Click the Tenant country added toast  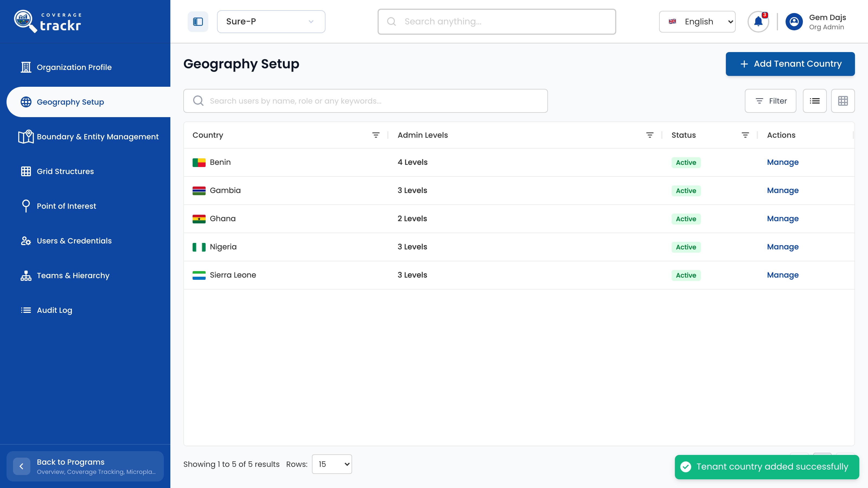[x=767, y=467]
